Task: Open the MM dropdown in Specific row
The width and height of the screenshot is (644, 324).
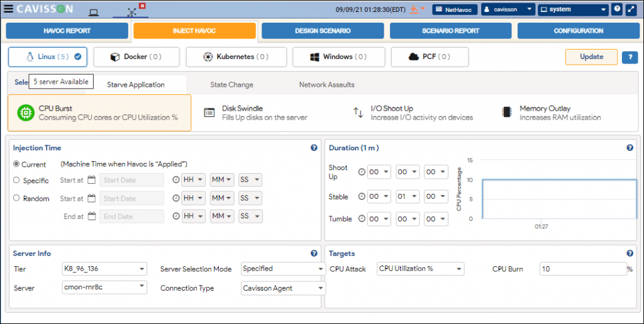Action: (x=222, y=180)
